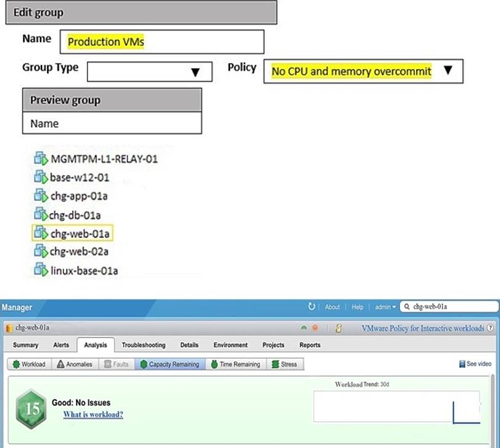Select linux-base-01a in the preview list

pyautogui.click(x=84, y=271)
